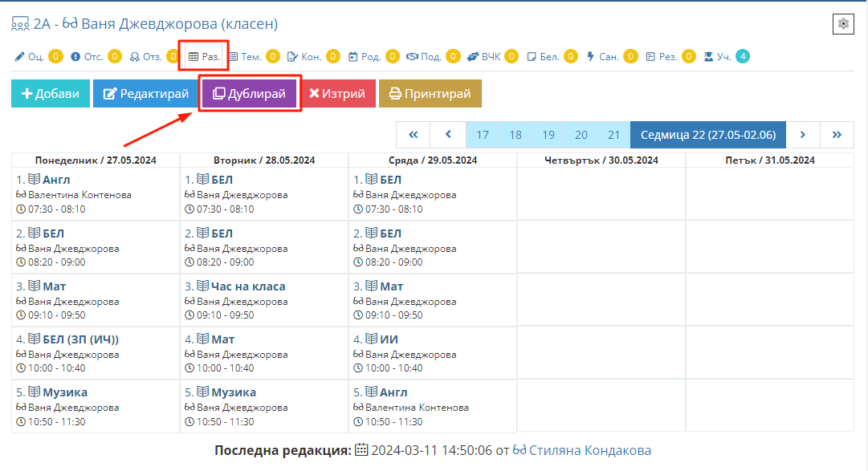Click Седмица 22 (27.05-02.06) current week
The width and height of the screenshot is (868, 471).
tap(708, 135)
